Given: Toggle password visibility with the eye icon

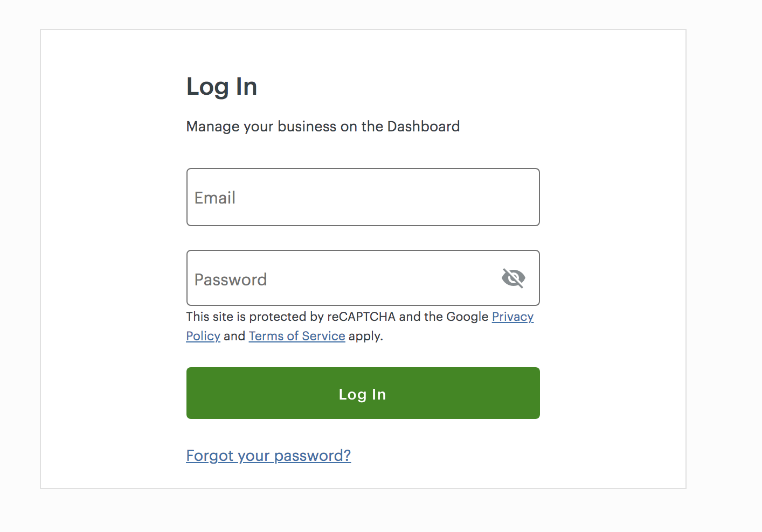Looking at the screenshot, I should pos(513,278).
